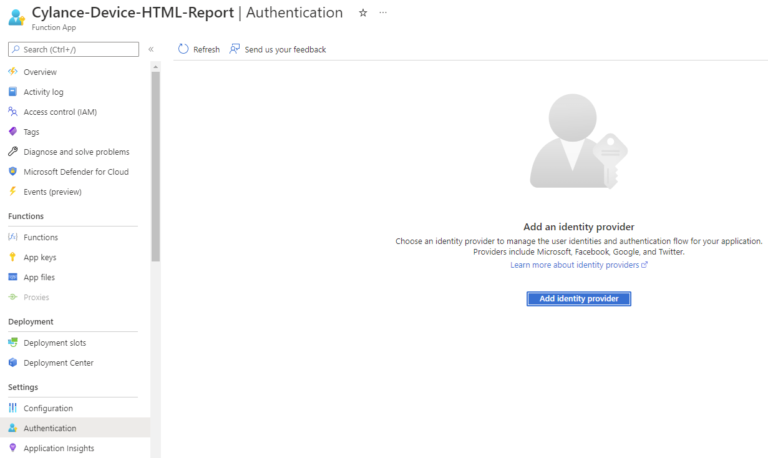Click the Defender for Cloud shield icon

[x=13, y=171]
